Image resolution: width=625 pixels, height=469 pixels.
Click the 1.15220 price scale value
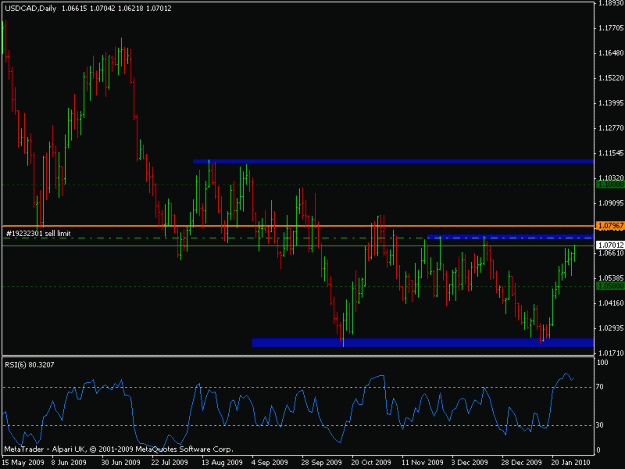tap(611, 78)
